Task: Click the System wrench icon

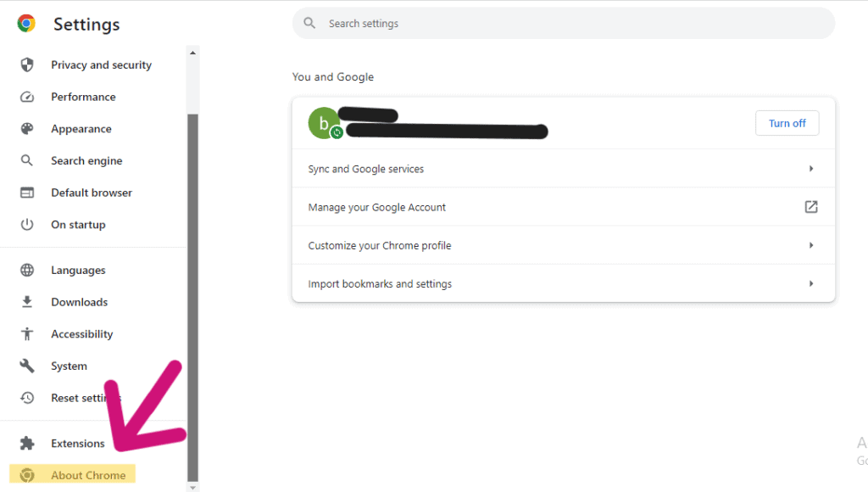Action: point(26,366)
